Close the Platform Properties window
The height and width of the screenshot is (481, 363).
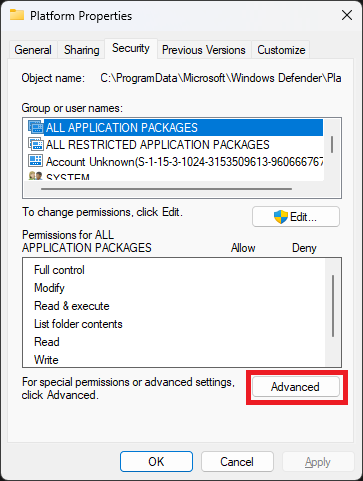(x=347, y=15)
